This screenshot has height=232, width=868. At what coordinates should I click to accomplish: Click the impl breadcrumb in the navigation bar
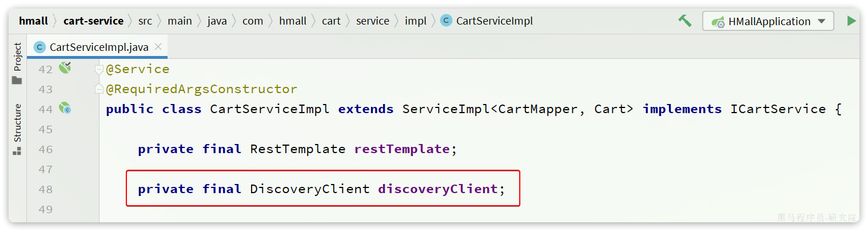coord(416,21)
